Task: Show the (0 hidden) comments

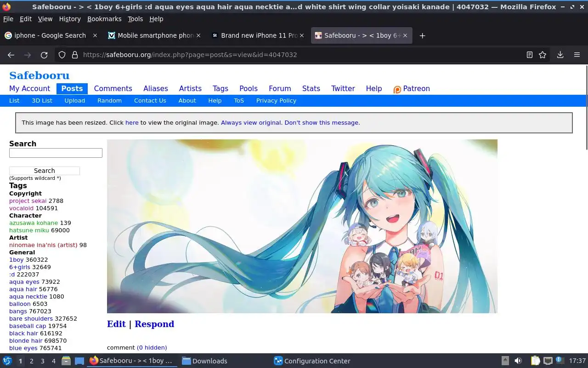Action: [x=152, y=348]
